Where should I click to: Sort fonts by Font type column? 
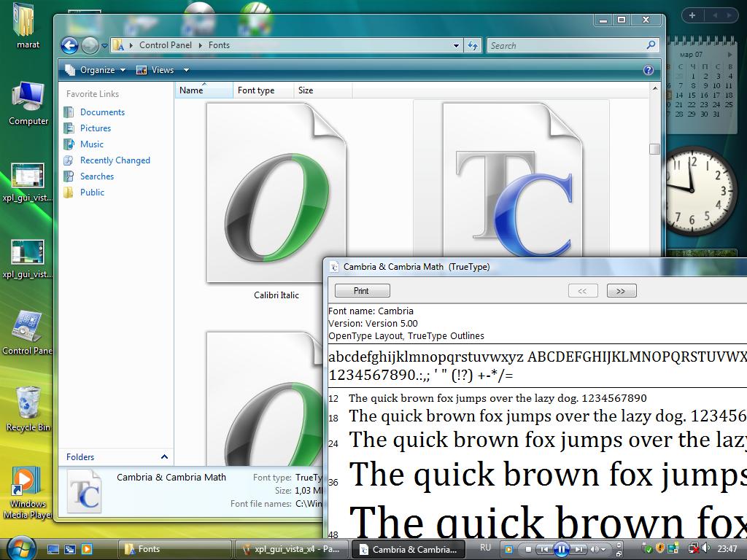263,90
